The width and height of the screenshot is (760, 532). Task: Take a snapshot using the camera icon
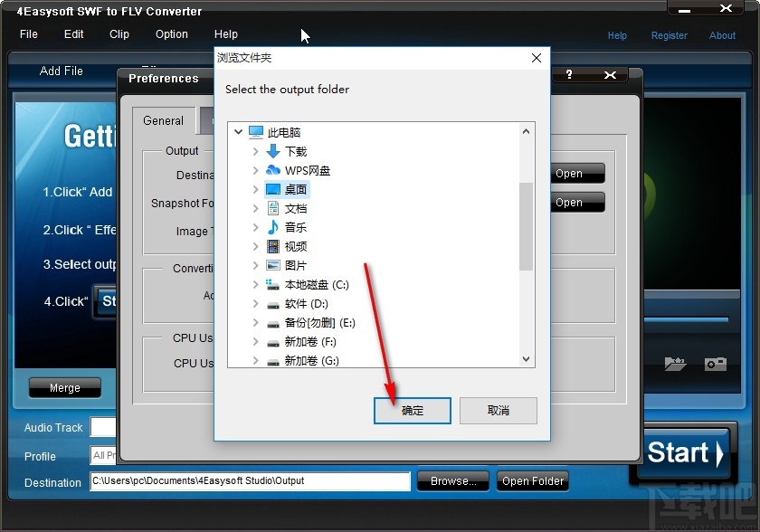(715, 364)
